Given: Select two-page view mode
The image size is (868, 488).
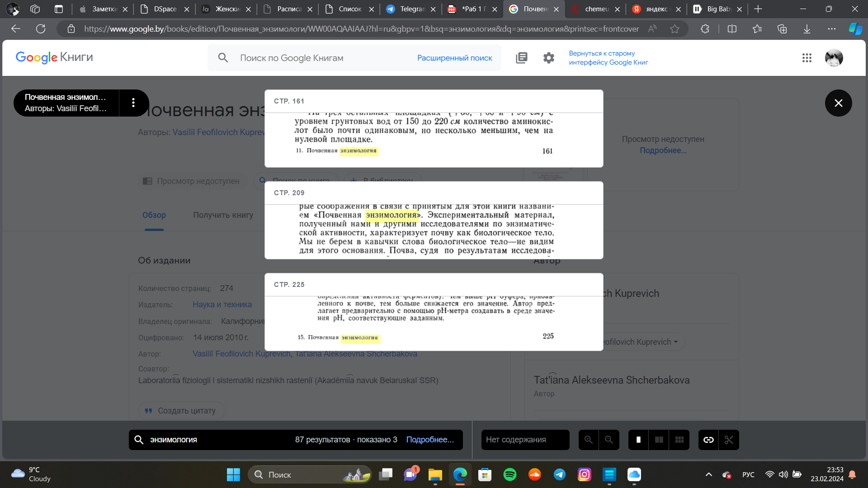Looking at the screenshot, I should pyautogui.click(x=659, y=440).
